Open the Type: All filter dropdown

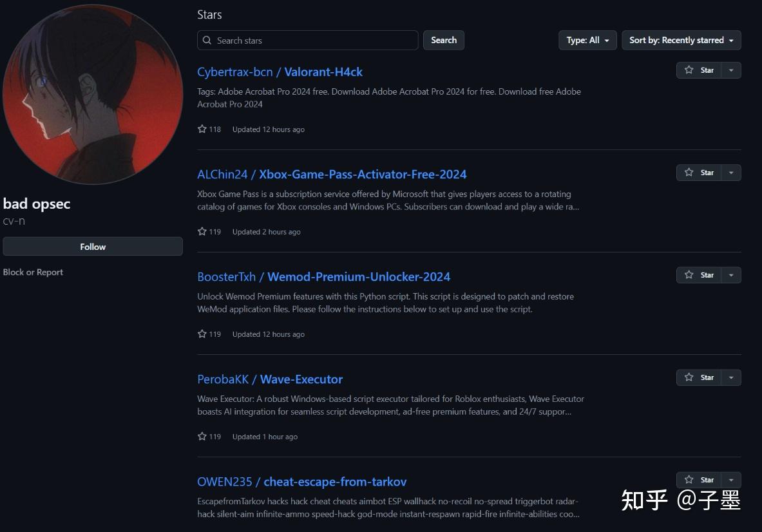pyautogui.click(x=587, y=40)
